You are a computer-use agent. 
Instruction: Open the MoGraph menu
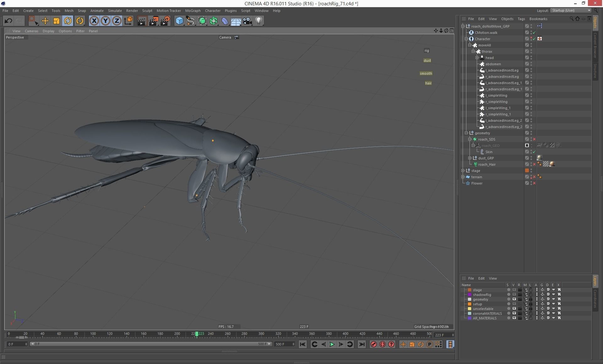click(193, 11)
